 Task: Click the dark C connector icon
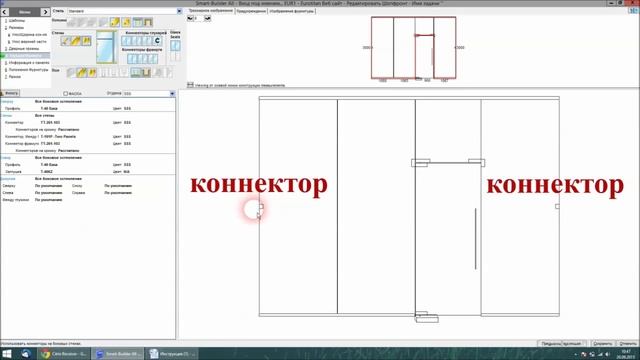point(157,40)
